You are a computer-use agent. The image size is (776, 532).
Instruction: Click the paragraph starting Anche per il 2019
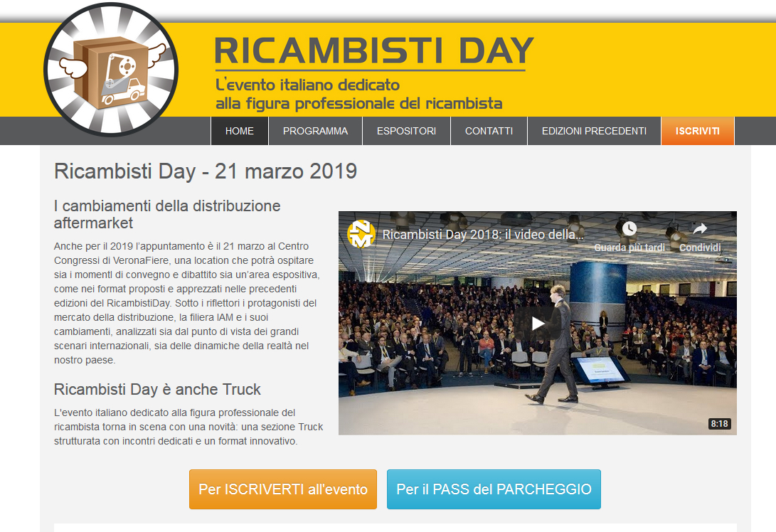click(x=187, y=303)
